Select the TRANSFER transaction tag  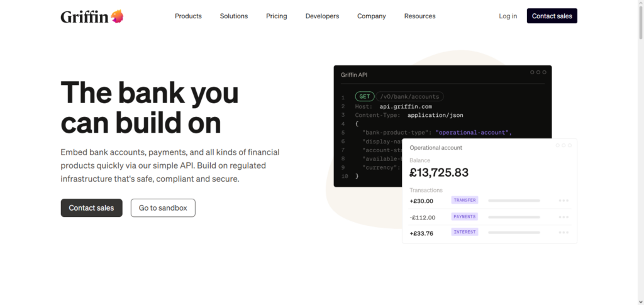(x=465, y=200)
